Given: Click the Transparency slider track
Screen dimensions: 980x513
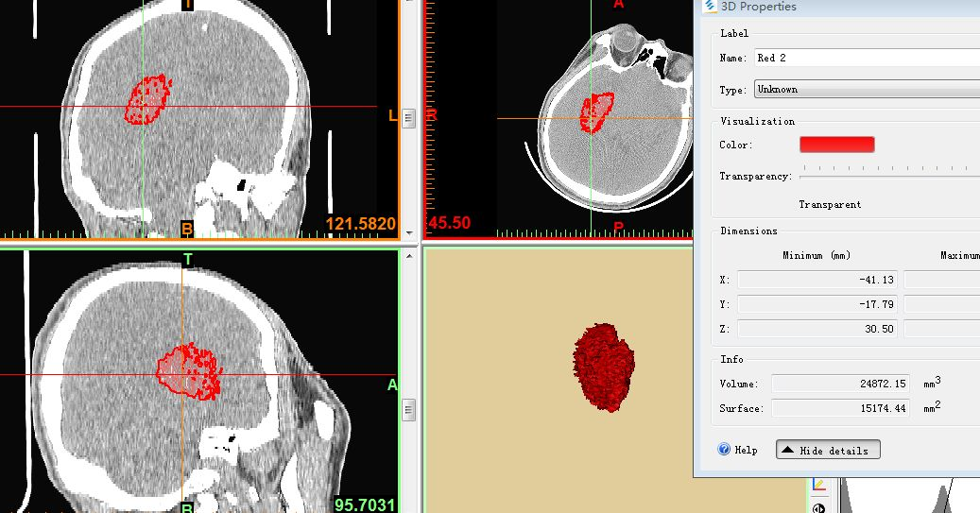Looking at the screenshot, I should [888, 176].
